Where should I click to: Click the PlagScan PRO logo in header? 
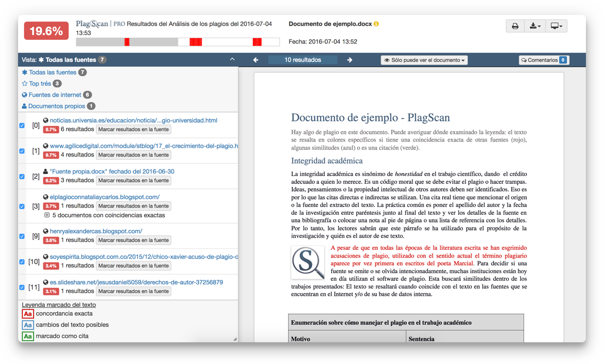(100, 24)
